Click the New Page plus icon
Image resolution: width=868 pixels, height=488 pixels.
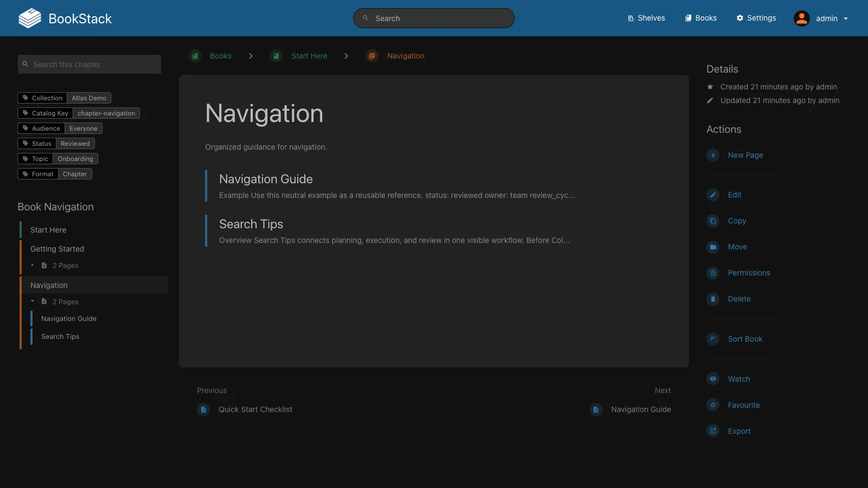click(713, 155)
